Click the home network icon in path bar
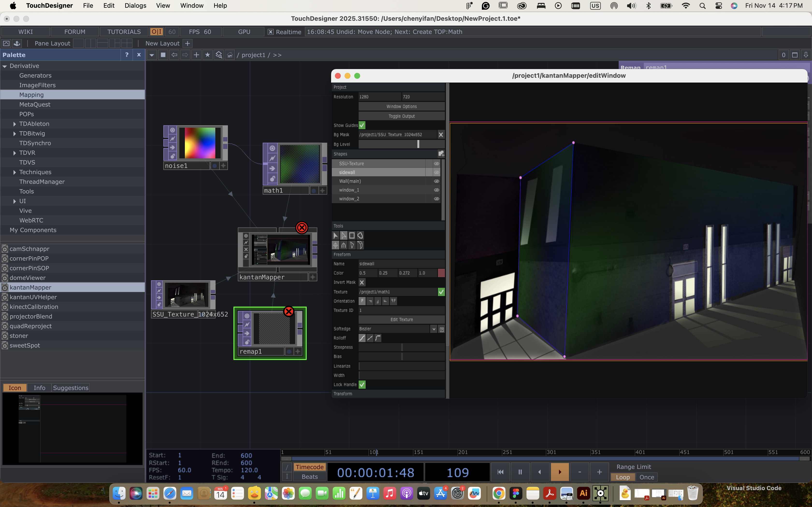812x507 pixels. coord(230,55)
